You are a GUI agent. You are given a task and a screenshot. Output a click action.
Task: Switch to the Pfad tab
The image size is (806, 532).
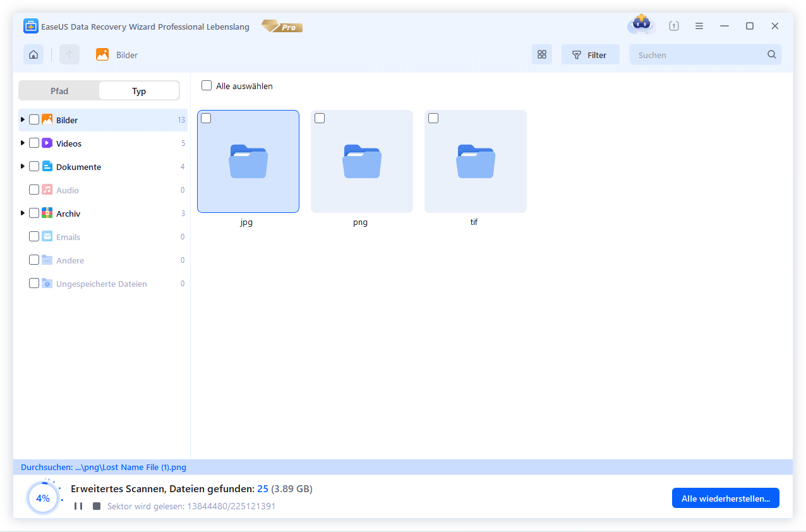click(x=59, y=91)
